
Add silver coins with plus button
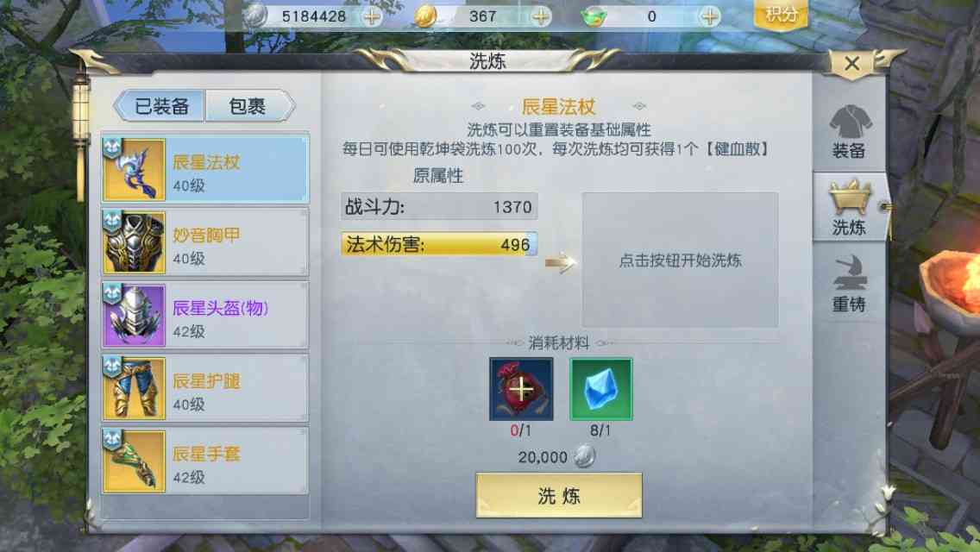click(372, 16)
